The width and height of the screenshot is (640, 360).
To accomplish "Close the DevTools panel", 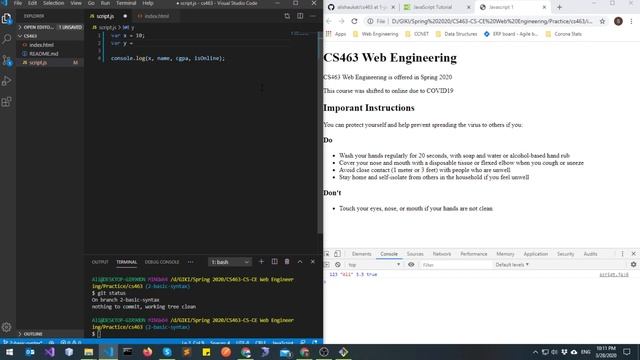I will click(633, 254).
